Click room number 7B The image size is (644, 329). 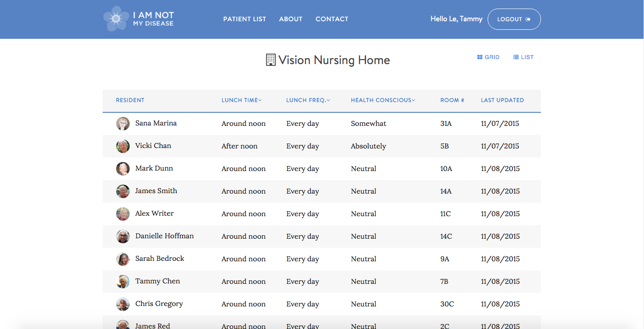click(x=445, y=282)
